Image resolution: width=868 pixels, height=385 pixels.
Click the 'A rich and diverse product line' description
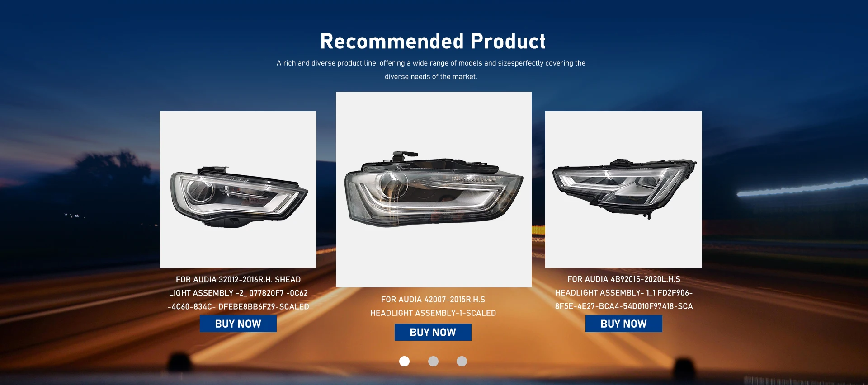click(431, 63)
